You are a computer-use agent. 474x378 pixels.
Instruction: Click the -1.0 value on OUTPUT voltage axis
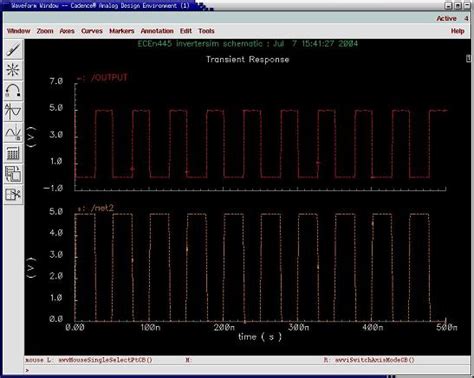(x=53, y=188)
